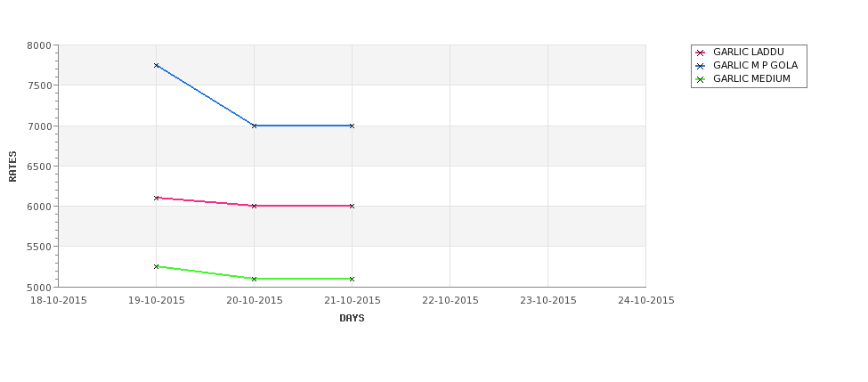The image size is (868, 382).
Task: Click pink data point at 6000 on 20-10-2015
Action: coord(254,206)
